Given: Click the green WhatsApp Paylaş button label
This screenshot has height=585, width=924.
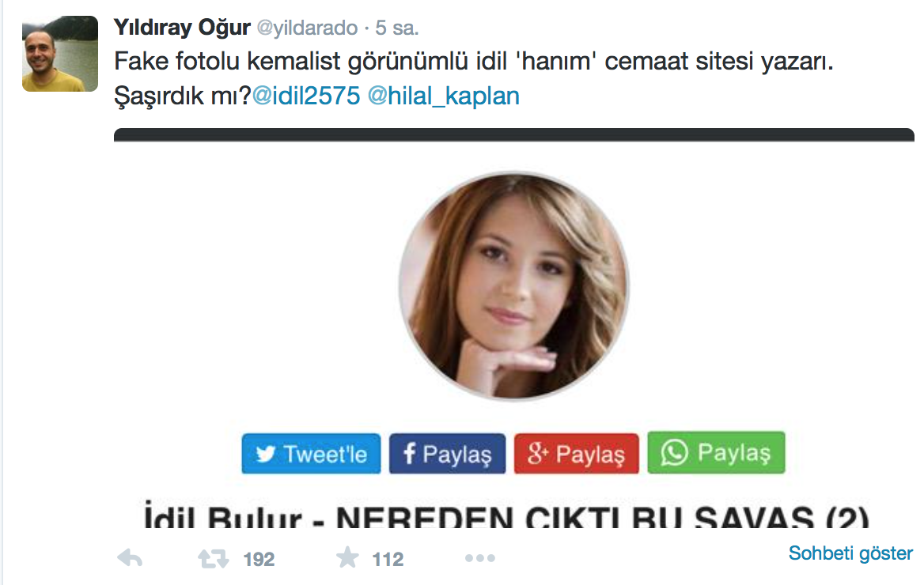Looking at the screenshot, I should pos(734,453).
